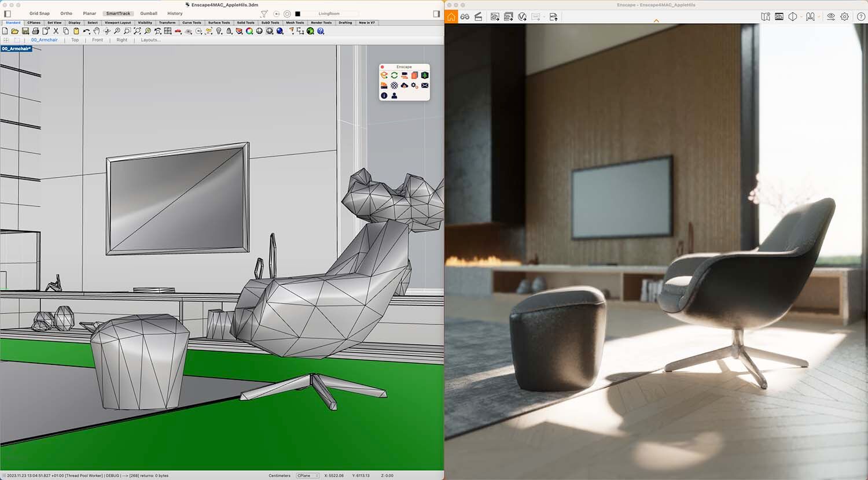
Task: Start Enscape from the floating Enscape panel
Action: [x=384, y=75]
